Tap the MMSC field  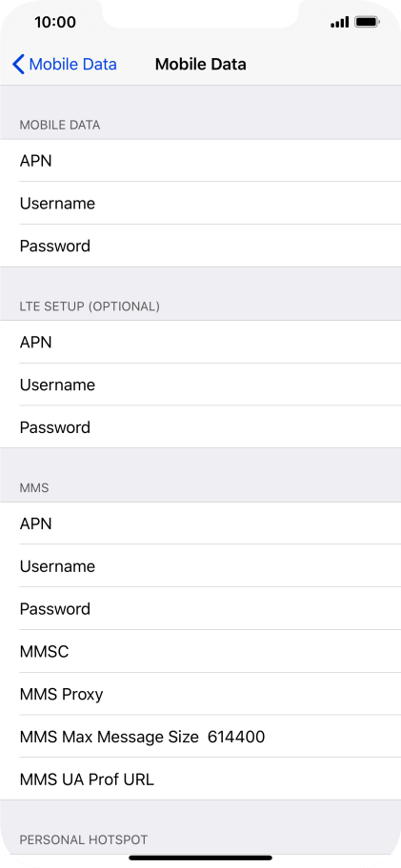[x=200, y=651]
